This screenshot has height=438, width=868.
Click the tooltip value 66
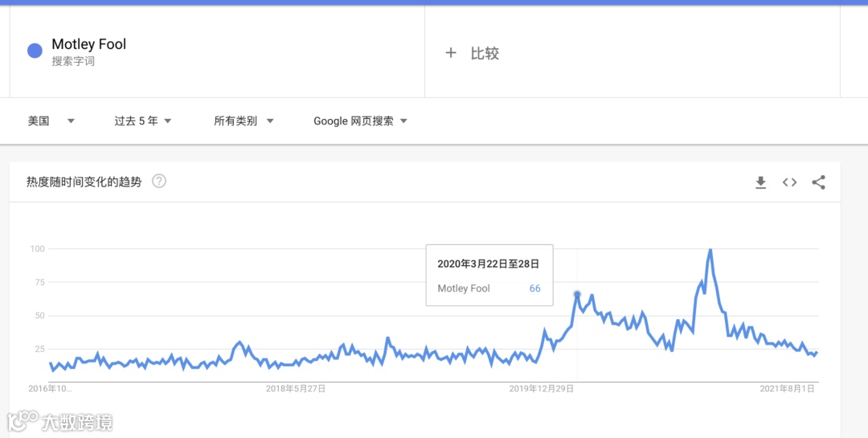(x=534, y=289)
